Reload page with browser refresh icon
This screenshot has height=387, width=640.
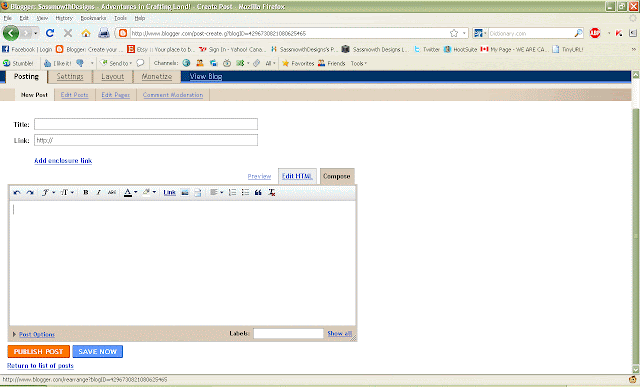tap(50, 33)
